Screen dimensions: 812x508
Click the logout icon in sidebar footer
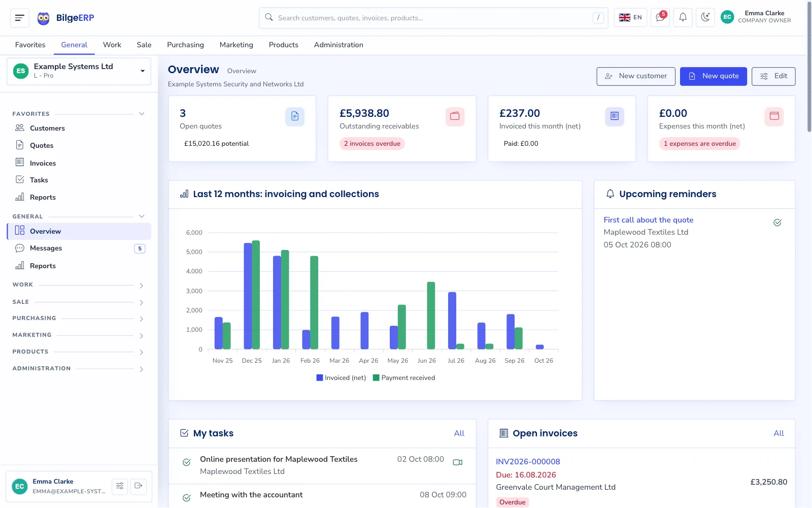tap(138, 486)
